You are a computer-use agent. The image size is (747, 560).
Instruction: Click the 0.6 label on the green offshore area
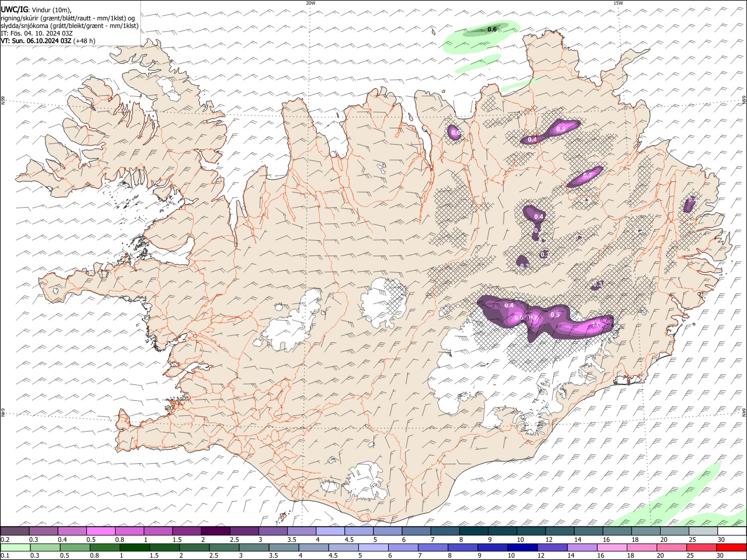click(492, 29)
